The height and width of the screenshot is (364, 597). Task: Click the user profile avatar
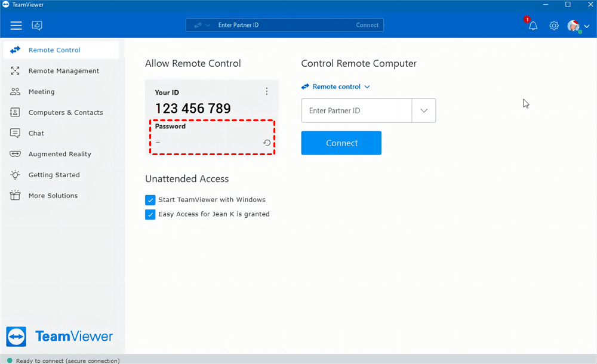click(573, 26)
